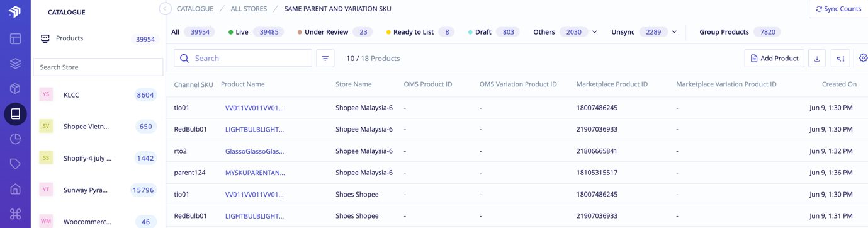Select the Draft status tab

(494, 32)
